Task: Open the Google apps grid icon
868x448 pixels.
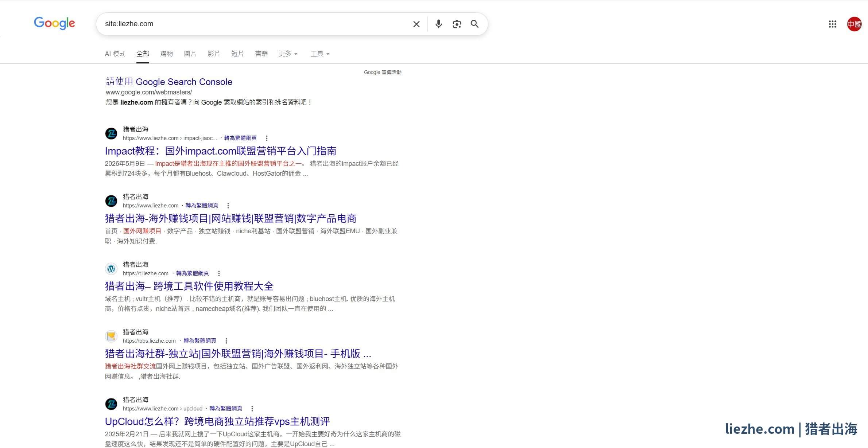Action: 832,24
